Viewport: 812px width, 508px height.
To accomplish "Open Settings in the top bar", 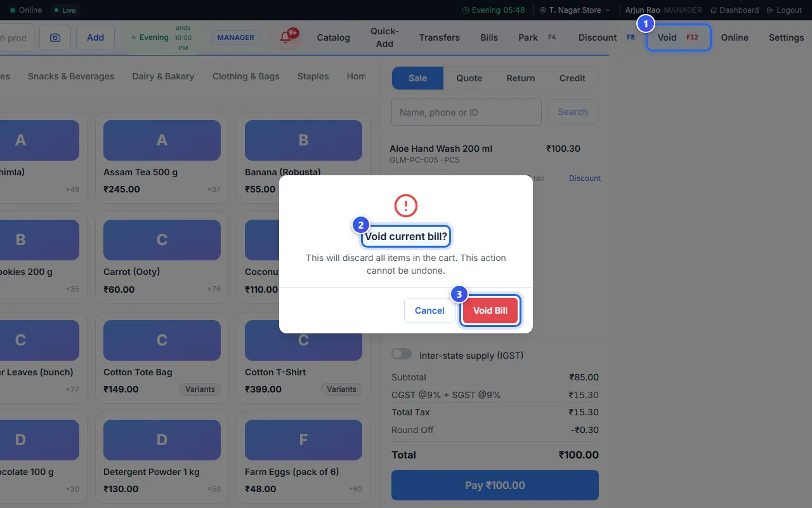I will click(786, 37).
